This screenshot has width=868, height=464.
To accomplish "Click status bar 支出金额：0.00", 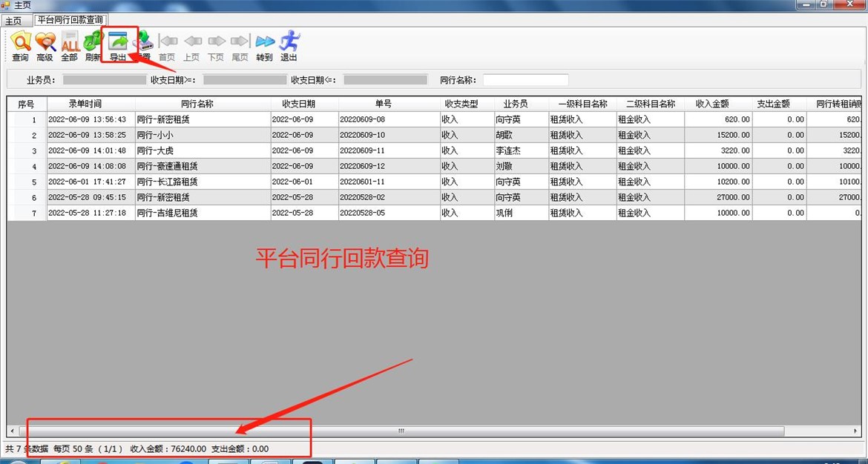I will tap(240, 449).
